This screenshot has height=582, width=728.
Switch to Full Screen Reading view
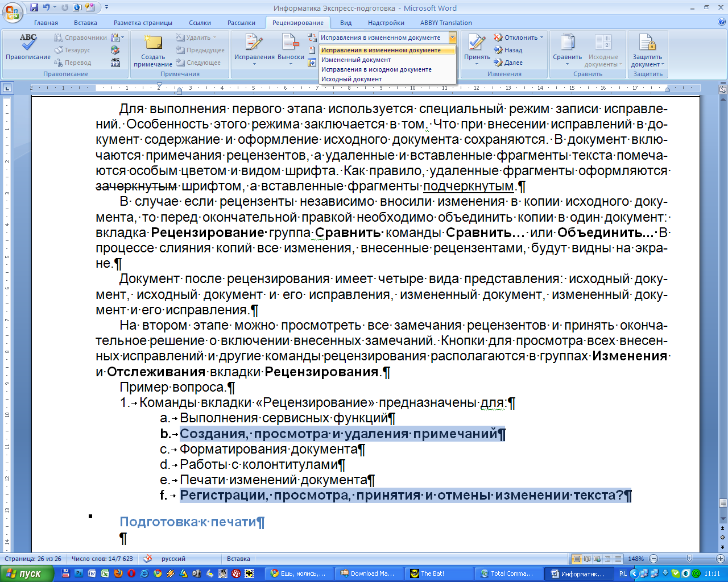[x=588, y=559]
